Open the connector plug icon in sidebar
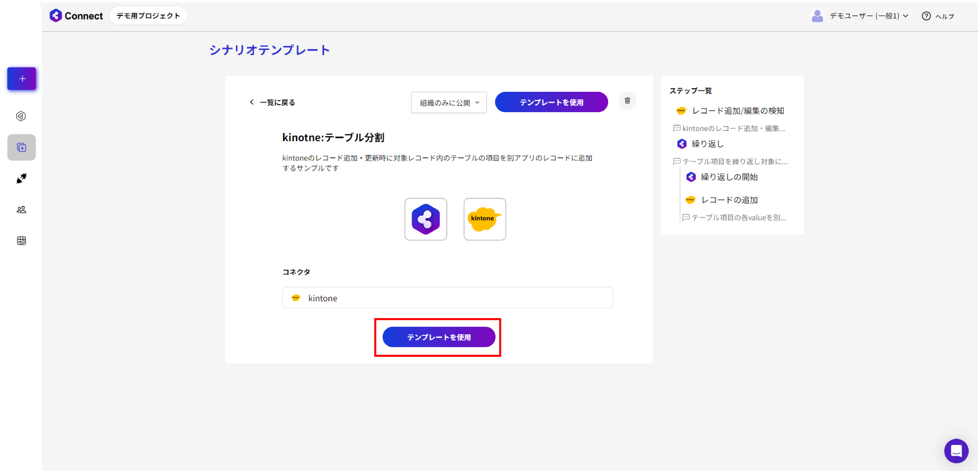The image size is (980, 473). click(22, 179)
